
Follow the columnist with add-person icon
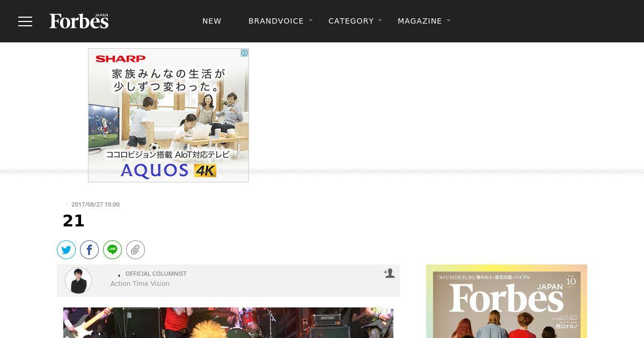389,274
